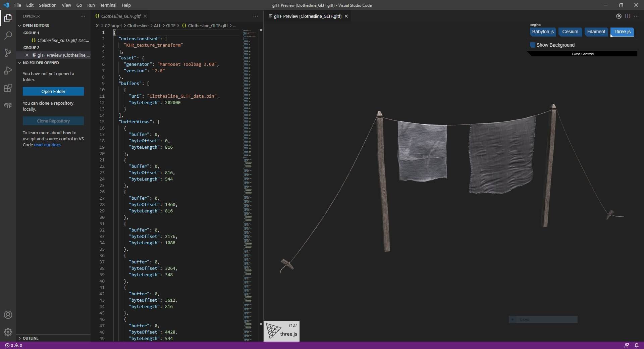This screenshot has width=644, height=349.
Task: Follow the read our docs link
Action: [47, 145]
